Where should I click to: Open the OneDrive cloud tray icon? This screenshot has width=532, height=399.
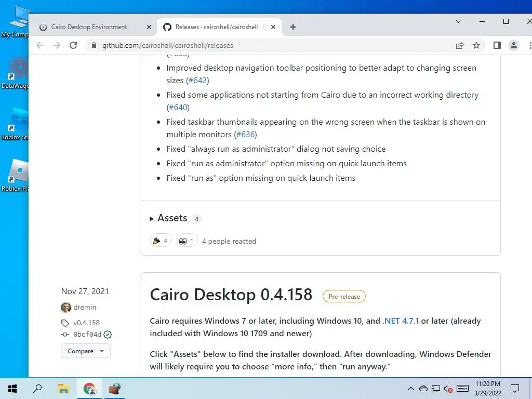point(423,389)
